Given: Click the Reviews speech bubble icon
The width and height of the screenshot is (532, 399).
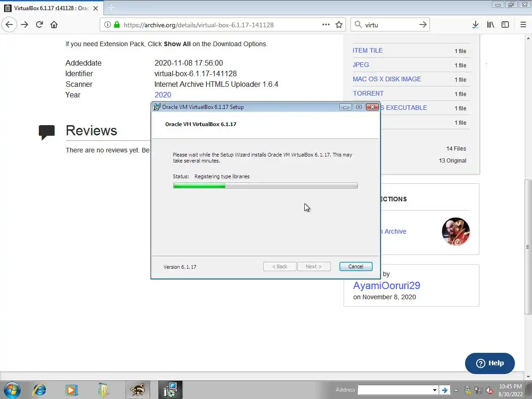Looking at the screenshot, I should click(47, 132).
